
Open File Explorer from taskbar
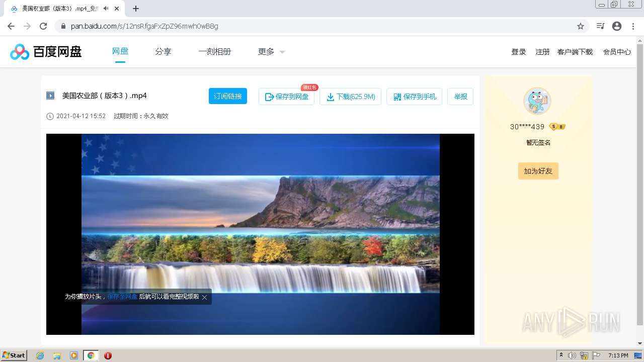point(57,355)
